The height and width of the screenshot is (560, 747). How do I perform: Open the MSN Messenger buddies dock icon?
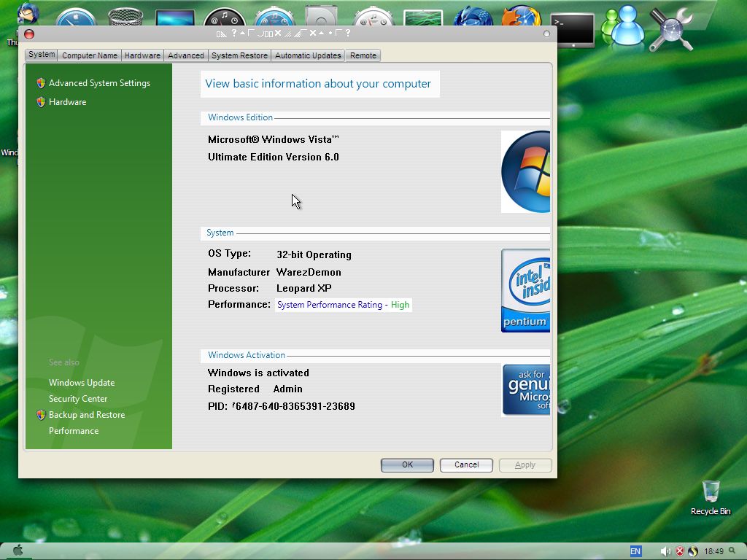tap(623, 25)
